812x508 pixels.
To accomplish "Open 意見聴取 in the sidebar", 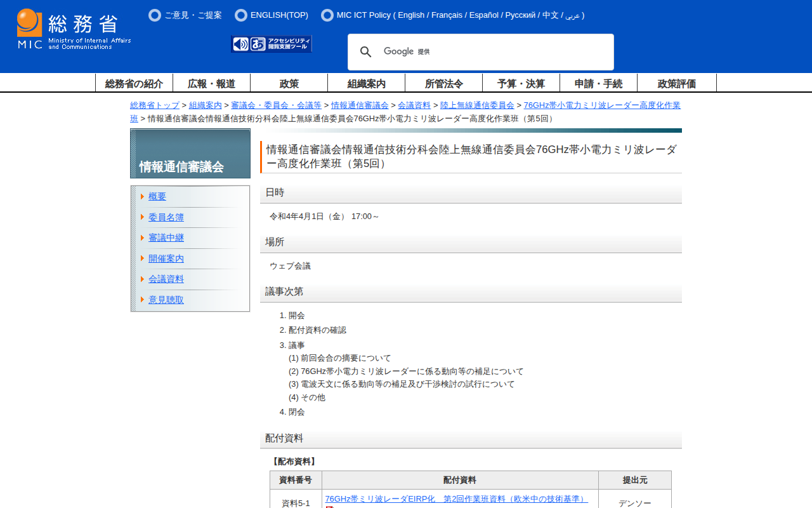I will pyautogui.click(x=166, y=300).
